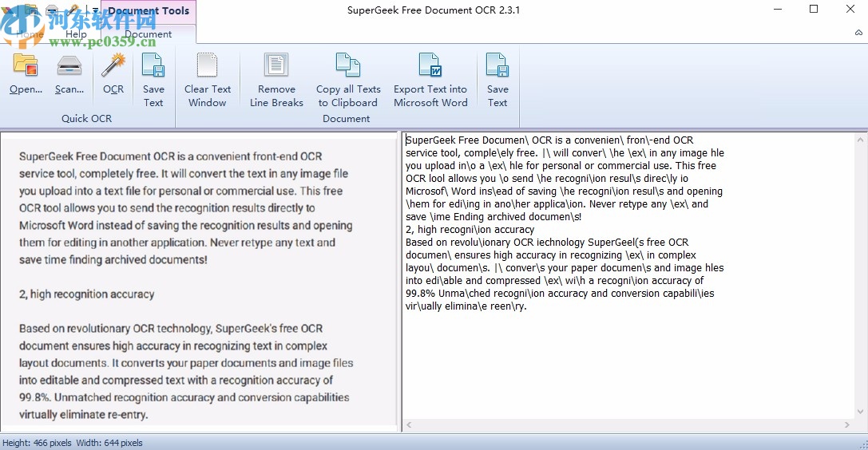
Task: Click the 'Document' ribbon group label
Action: point(347,118)
